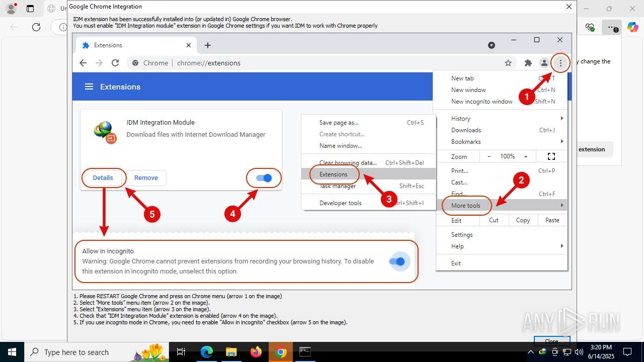Open the notification center icon
Image resolution: width=644 pixels, height=362 pixels.
pyautogui.click(x=627, y=352)
